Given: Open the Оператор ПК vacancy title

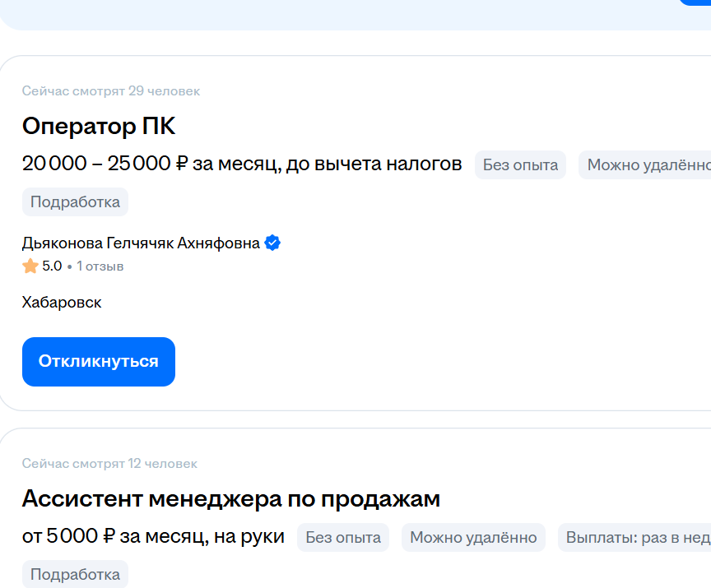Looking at the screenshot, I should coord(99,126).
